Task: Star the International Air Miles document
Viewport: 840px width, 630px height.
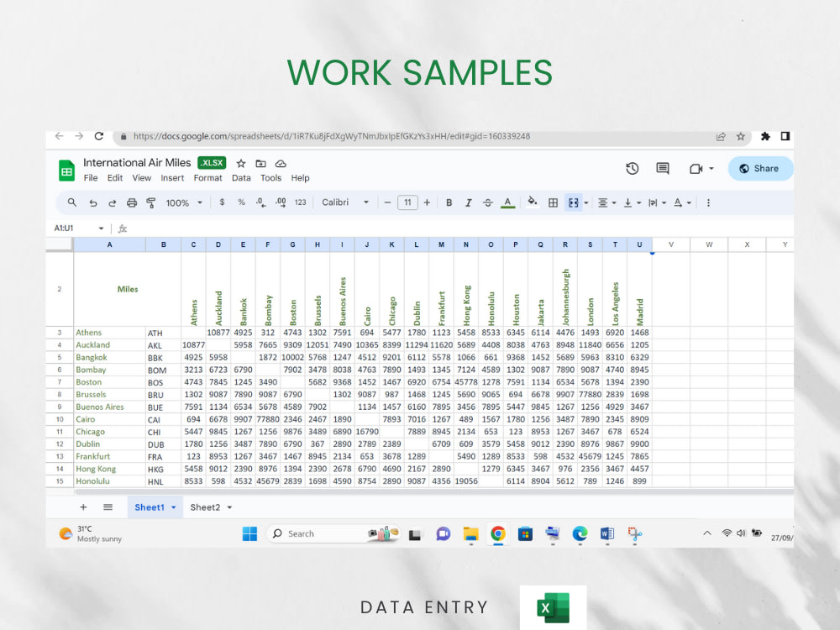Action: point(241,164)
